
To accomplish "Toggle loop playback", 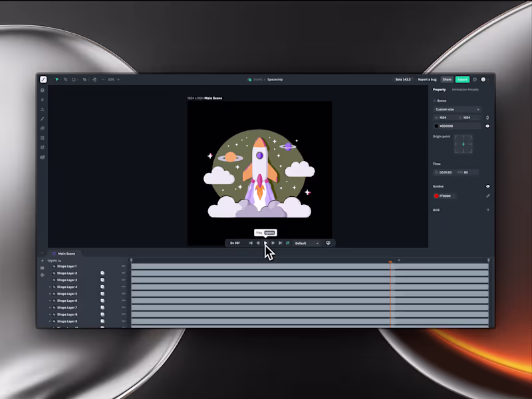I will [288, 243].
